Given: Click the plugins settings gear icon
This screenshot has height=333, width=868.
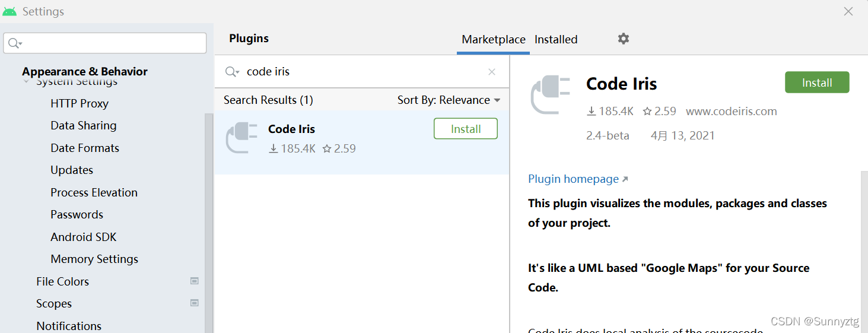Looking at the screenshot, I should pos(623,39).
